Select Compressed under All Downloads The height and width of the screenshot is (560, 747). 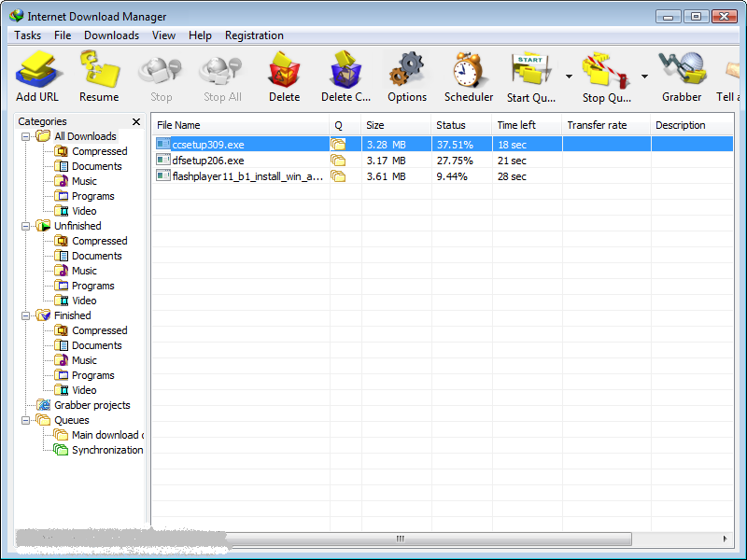click(x=100, y=151)
